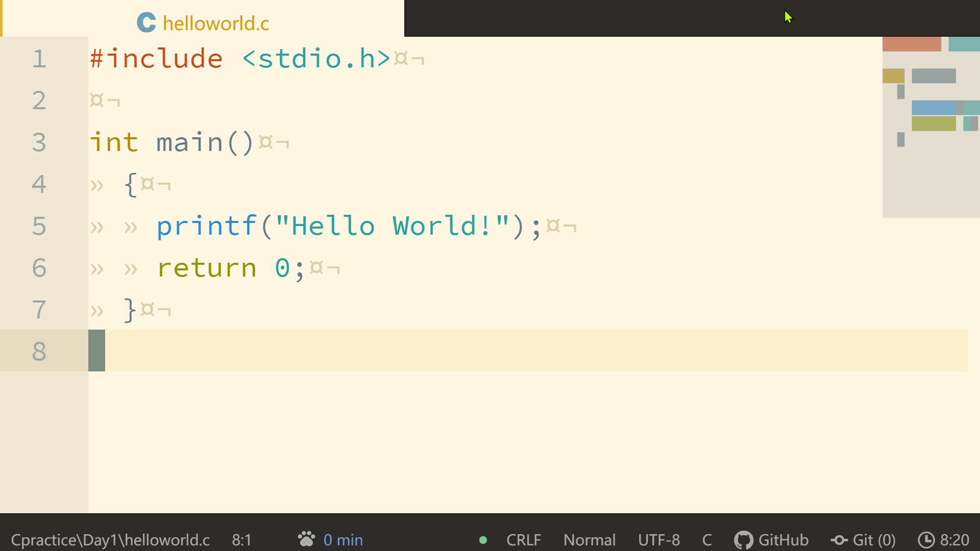Click the GitHub octocat icon
The height and width of the screenshot is (551, 980).
(x=743, y=540)
